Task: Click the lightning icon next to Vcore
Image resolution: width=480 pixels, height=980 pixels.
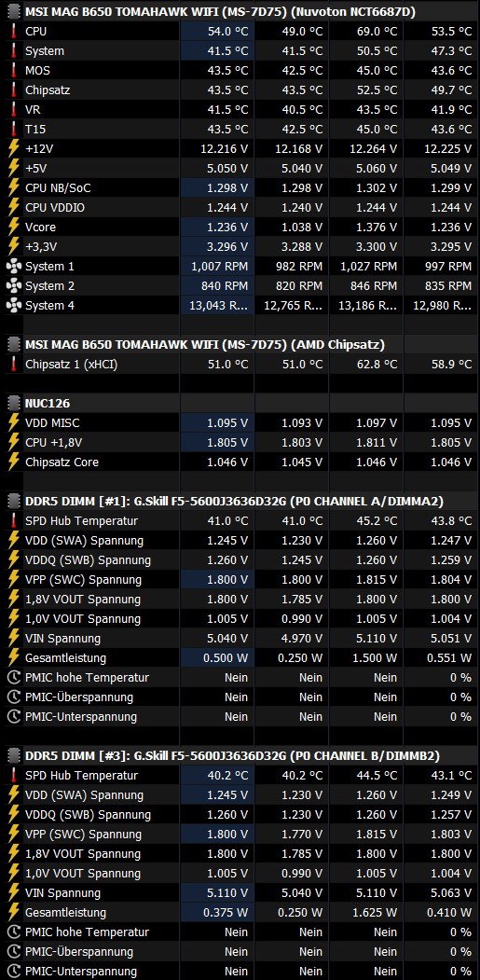Action: point(13,227)
